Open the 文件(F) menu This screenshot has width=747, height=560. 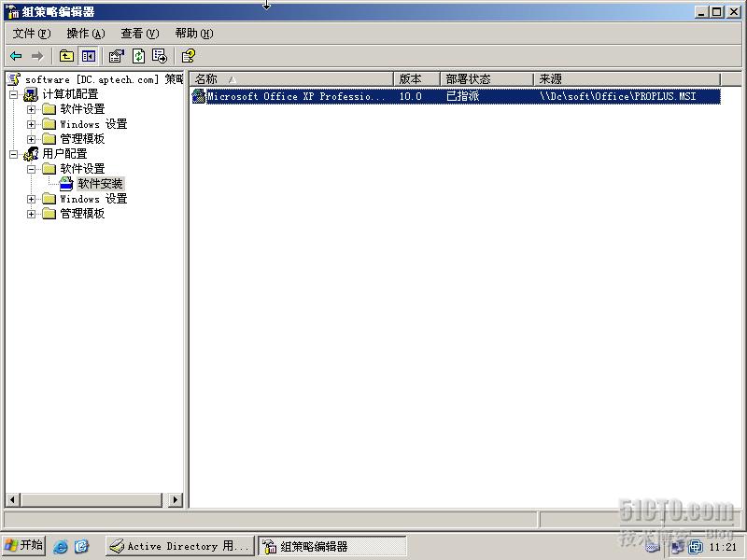[32, 34]
